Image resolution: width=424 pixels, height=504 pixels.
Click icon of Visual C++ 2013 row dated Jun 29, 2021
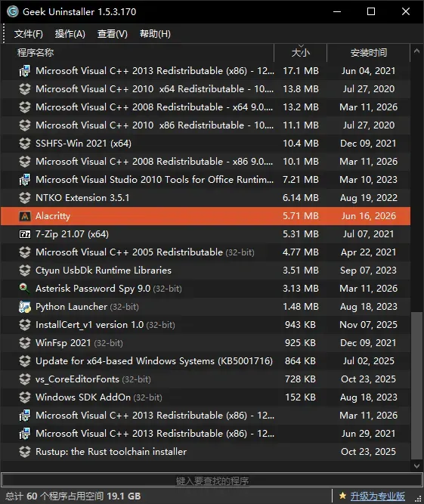coord(25,434)
